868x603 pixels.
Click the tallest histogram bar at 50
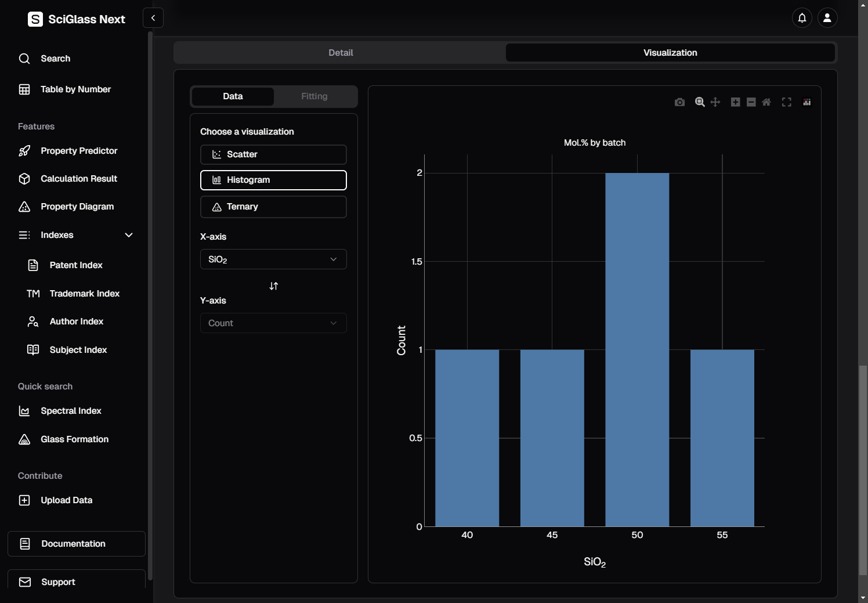point(637,349)
